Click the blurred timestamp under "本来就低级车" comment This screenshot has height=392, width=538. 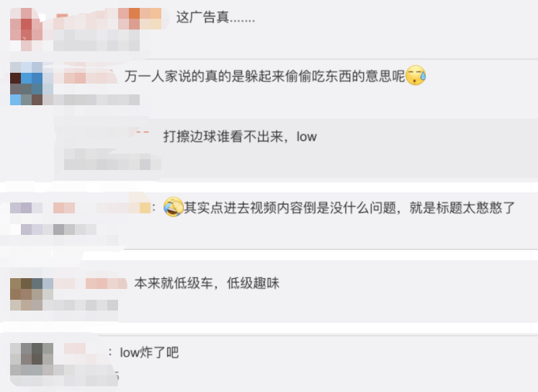click(80, 305)
